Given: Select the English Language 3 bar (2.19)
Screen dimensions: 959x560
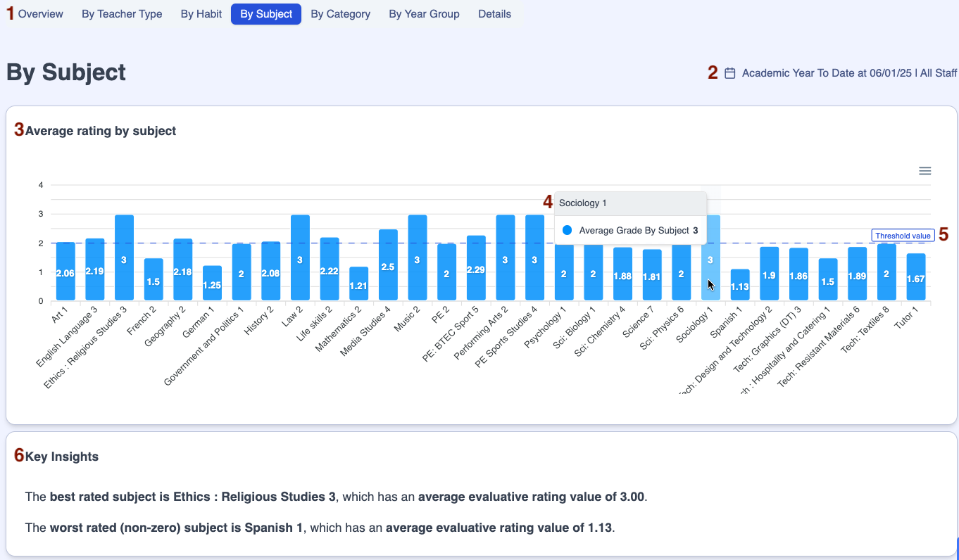Looking at the screenshot, I should pyautogui.click(x=95, y=269).
